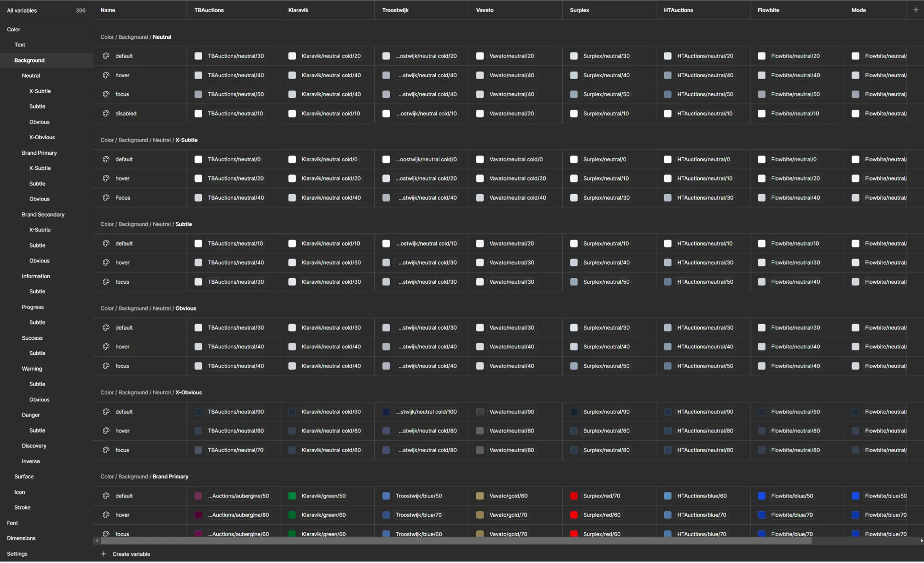Click color icon of X-Obvious 'default' row

click(106, 412)
